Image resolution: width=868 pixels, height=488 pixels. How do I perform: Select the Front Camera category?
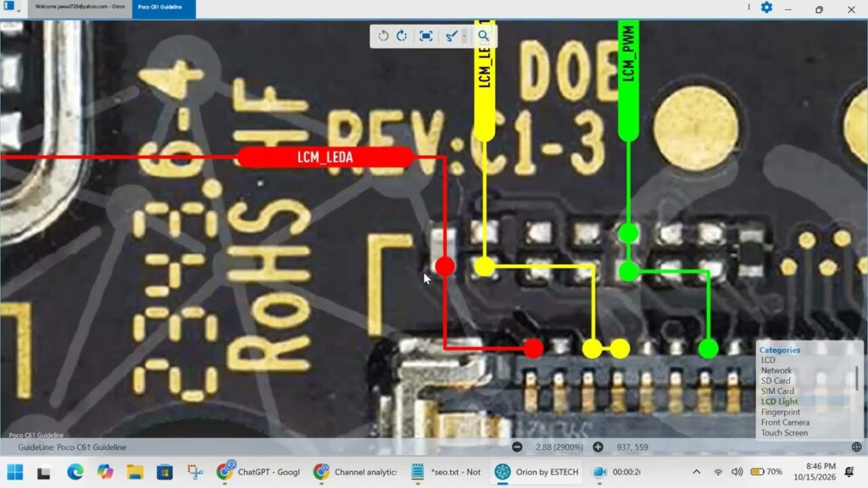(x=785, y=423)
